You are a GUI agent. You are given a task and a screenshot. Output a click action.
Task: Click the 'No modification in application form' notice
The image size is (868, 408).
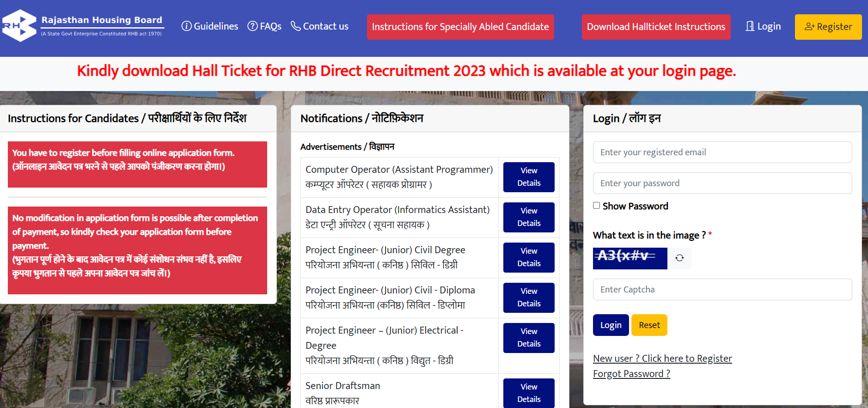[137, 250]
